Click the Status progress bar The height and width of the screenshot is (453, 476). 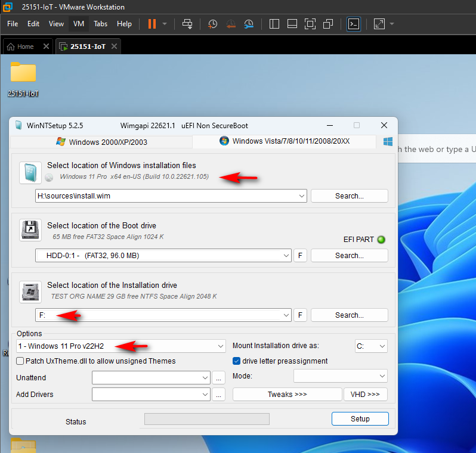pyautogui.click(x=207, y=419)
